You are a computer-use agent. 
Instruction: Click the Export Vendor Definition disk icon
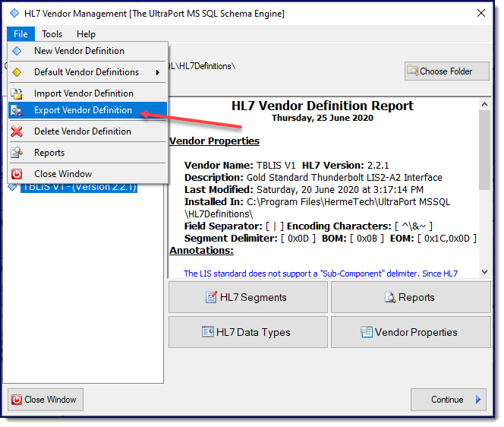17,110
